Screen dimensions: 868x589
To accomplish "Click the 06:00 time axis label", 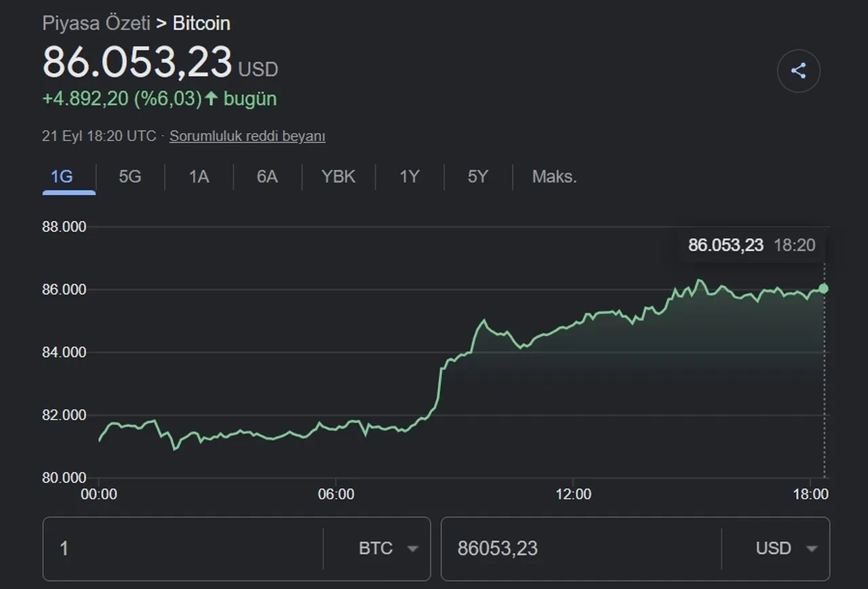I will [x=336, y=495].
